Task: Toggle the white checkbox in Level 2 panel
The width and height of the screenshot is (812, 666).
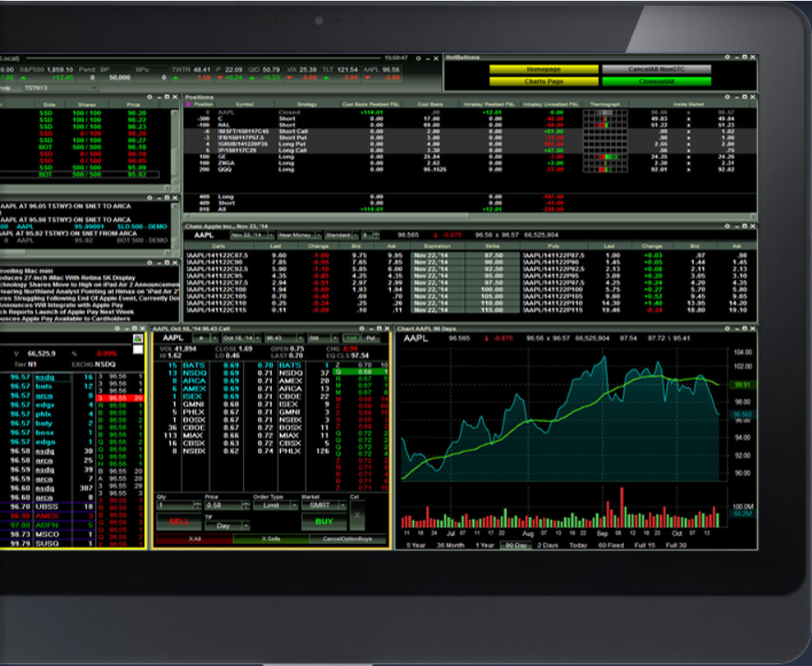Action: pyautogui.click(x=138, y=349)
